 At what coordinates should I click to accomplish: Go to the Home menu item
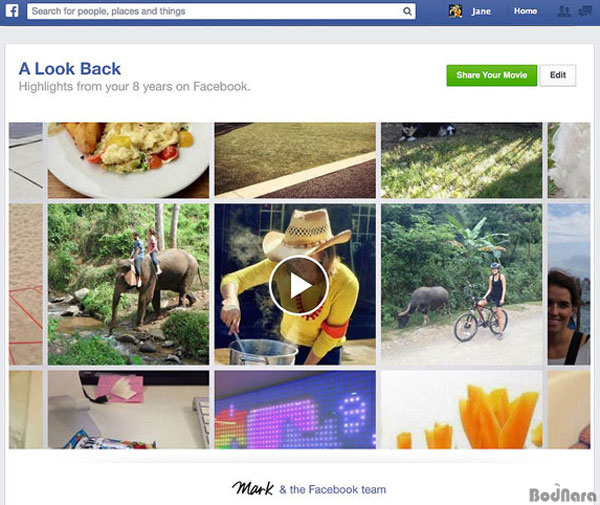(x=525, y=11)
